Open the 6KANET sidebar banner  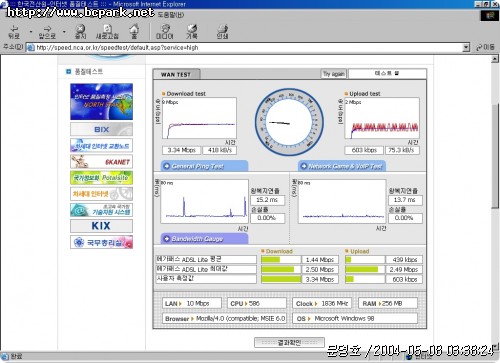[x=101, y=162]
